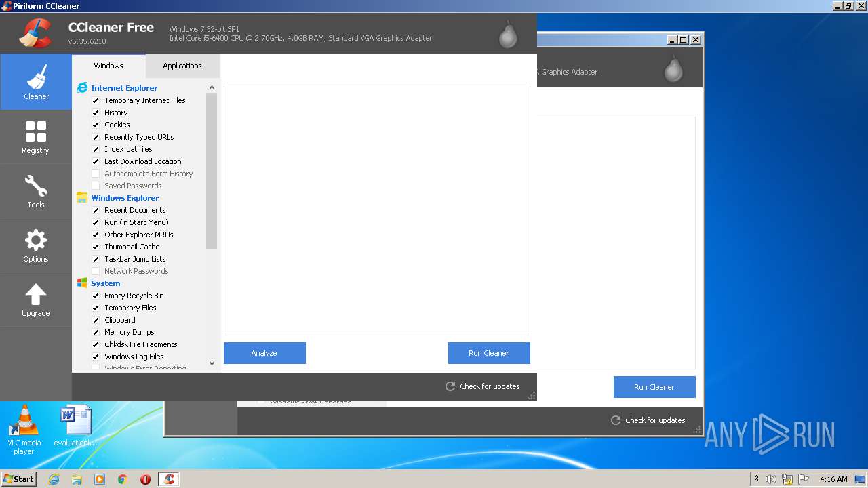Enable the Network Passwords checkbox
The width and height of the screenshot is (868, 488).
pos(96,271)
